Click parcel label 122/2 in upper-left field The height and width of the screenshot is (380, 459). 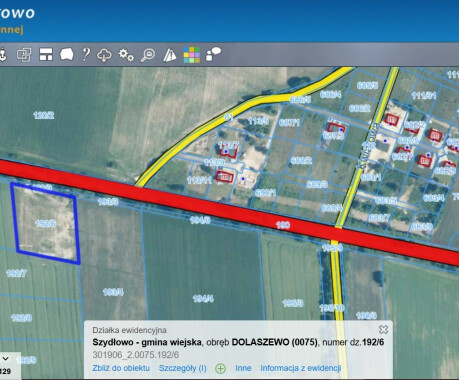click(x=44, y=115)
